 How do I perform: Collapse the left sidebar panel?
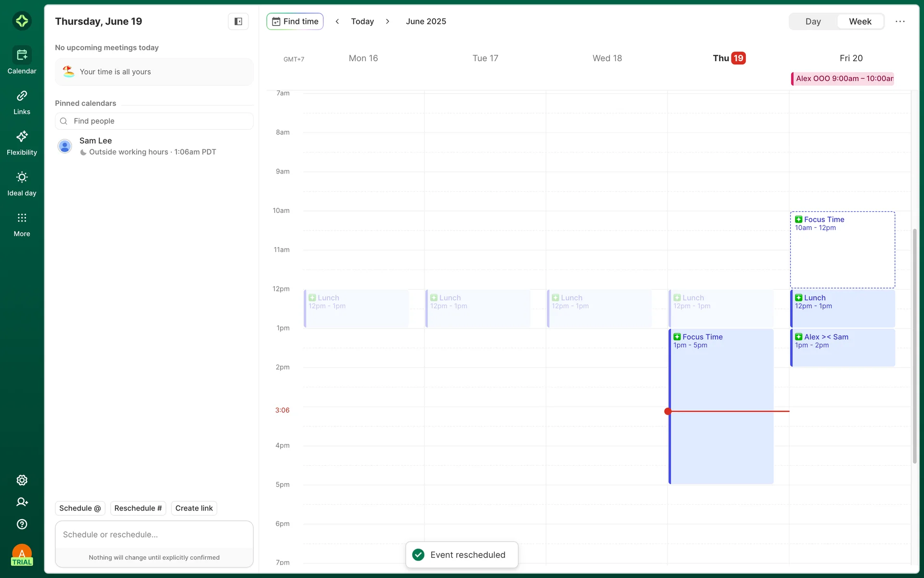238,21
